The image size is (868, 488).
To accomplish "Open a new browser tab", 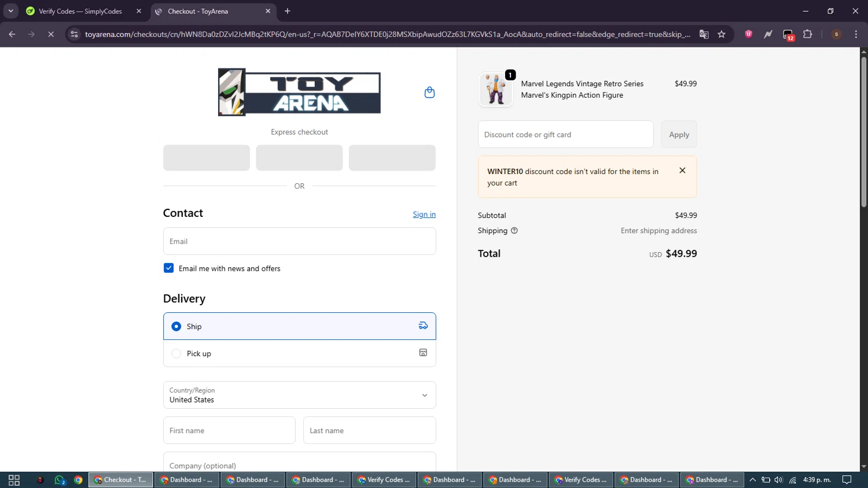I will pos(288,11).
